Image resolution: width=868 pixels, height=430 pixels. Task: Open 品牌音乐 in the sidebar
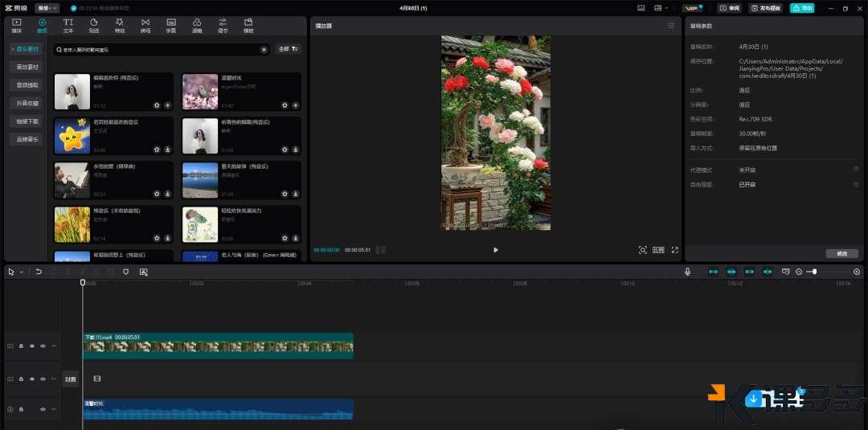point(27,140)
